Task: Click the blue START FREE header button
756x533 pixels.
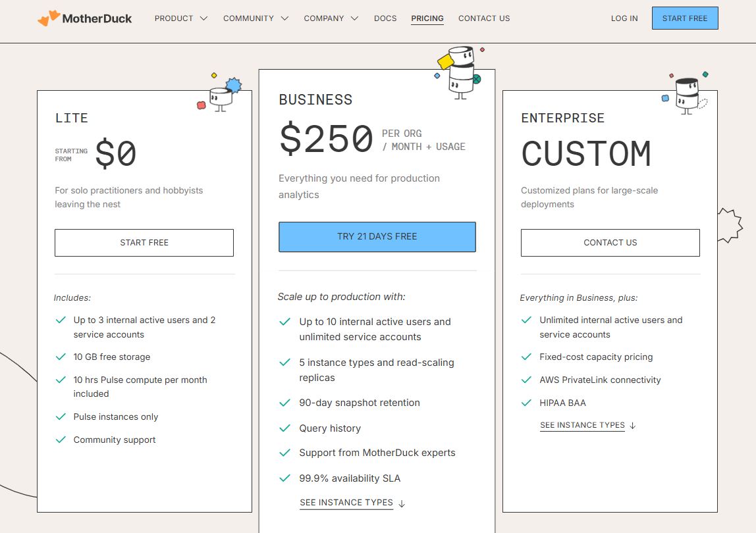Action: (685, 18)
